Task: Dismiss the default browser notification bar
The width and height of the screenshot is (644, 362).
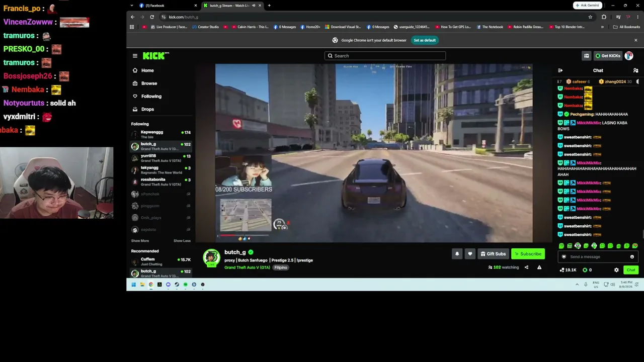Action: 635,40
